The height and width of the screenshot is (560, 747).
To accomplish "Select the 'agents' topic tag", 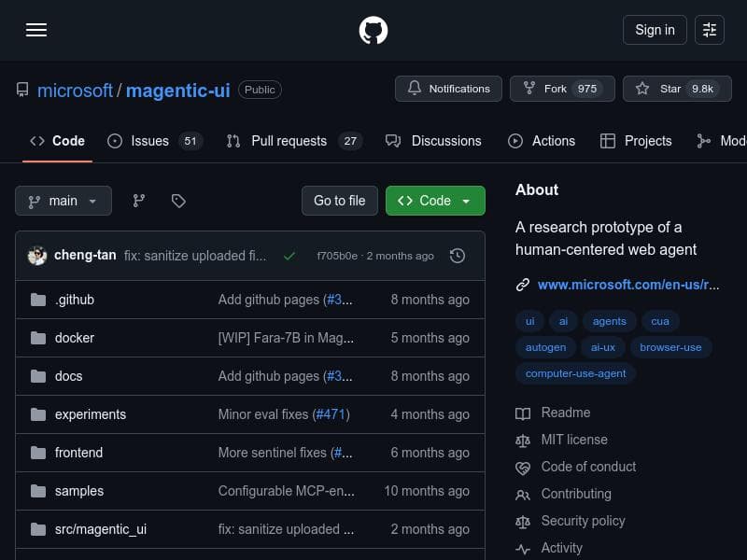I will coord(610,321).
